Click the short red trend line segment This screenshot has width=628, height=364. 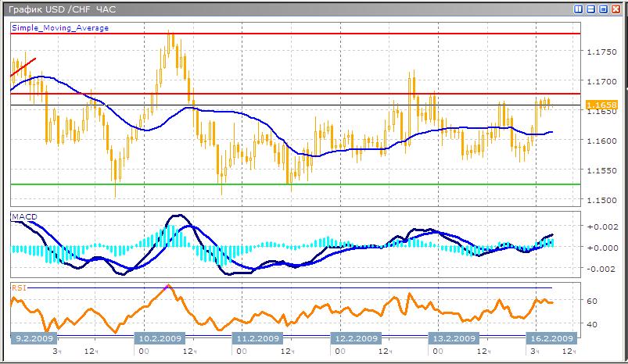tap(23, 66)
